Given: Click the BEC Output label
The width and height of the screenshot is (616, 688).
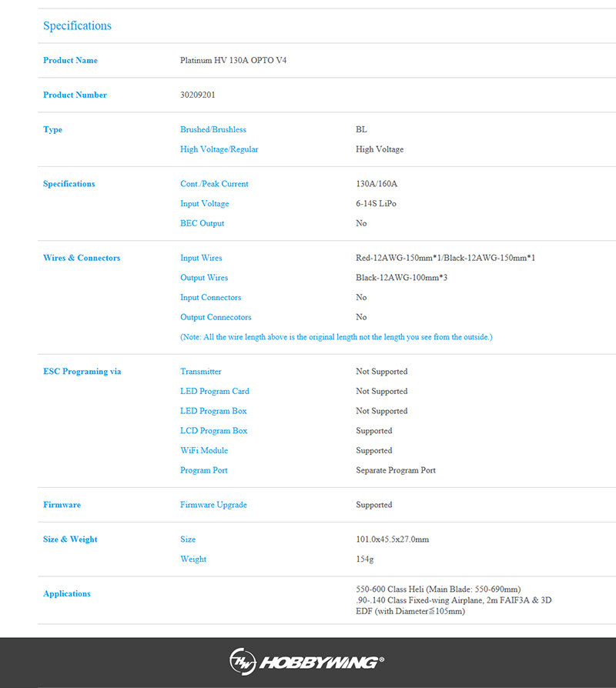Looking at the screenshot, I should point(202,223).
